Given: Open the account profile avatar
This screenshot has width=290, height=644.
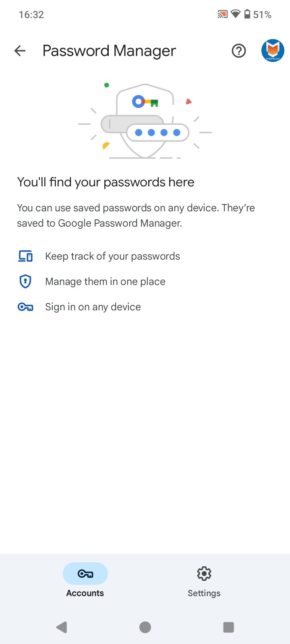Looking at the screenshot, I should pos(273,51).
